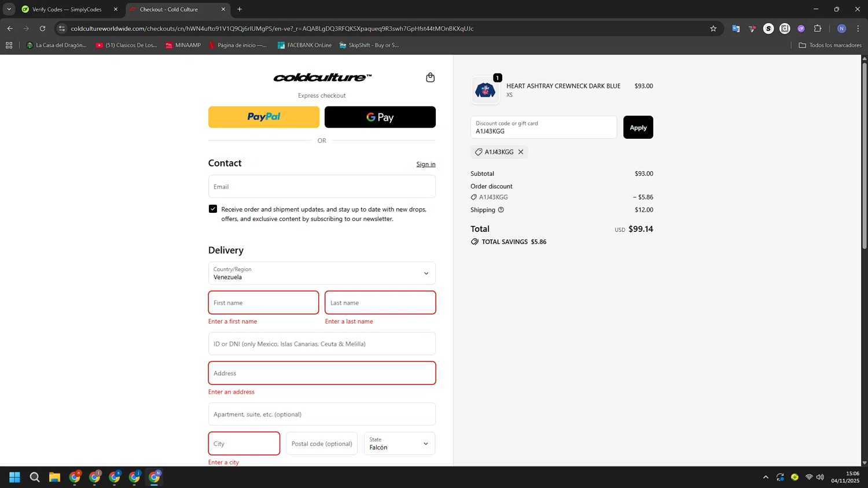Focus the First name field
Screen dimensions: 868x488
[x=263, y=302]
